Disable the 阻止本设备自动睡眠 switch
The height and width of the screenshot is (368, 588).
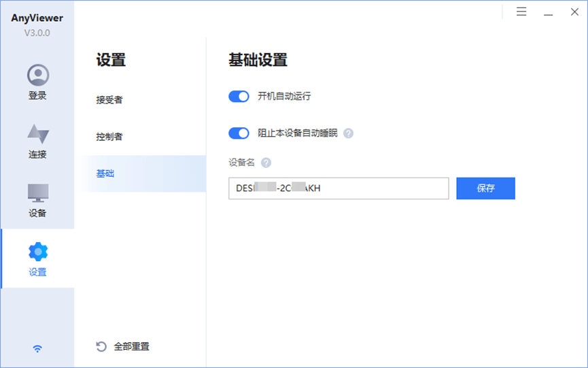tap(239, 133)
